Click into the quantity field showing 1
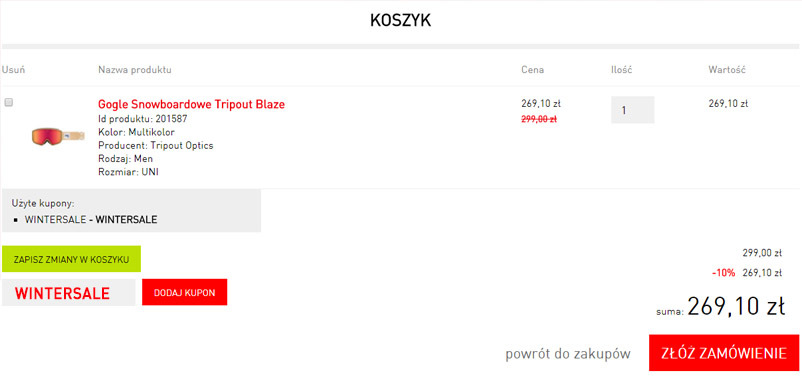The height and width of the screenshot is (384, 802). coord(632,110)
